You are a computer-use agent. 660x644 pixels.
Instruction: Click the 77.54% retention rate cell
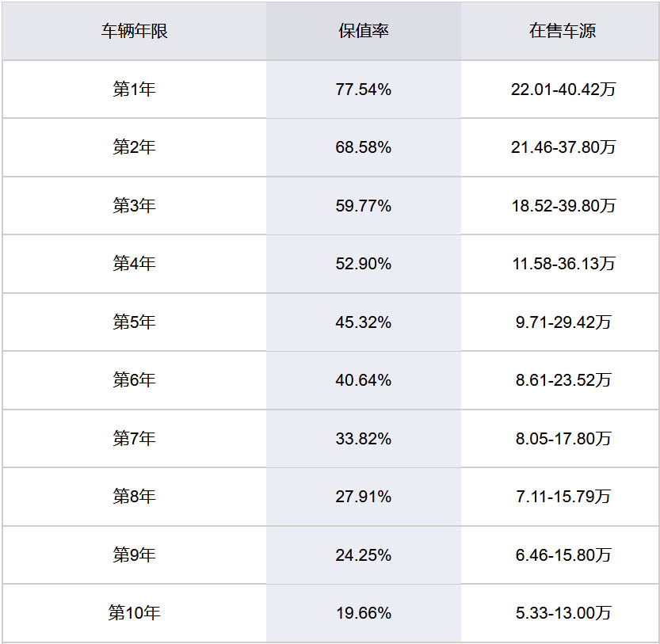[x=364, y=90]
